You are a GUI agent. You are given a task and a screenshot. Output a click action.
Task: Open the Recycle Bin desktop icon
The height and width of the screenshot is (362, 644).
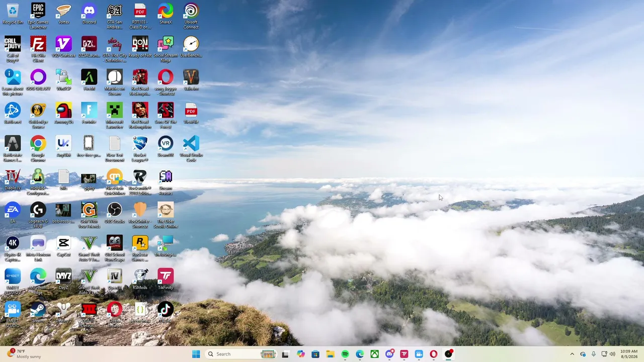tap(13, 14)
